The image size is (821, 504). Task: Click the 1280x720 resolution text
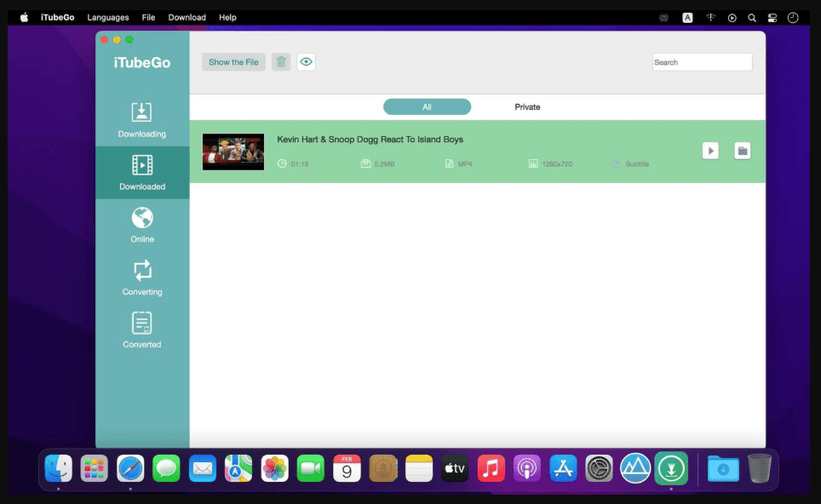click(x=557, y=163)
